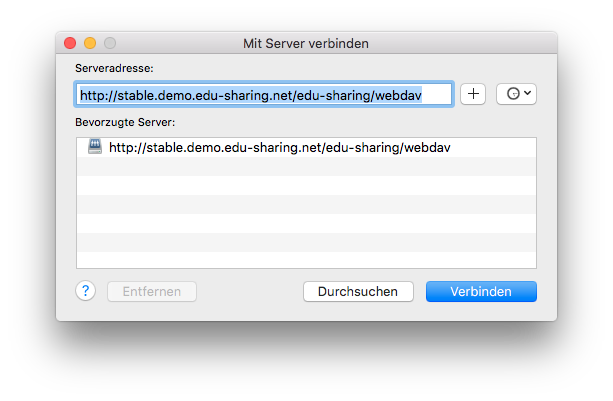
Task: Click the network drive icon beside favorite server
Action: (x=95, y=147)
